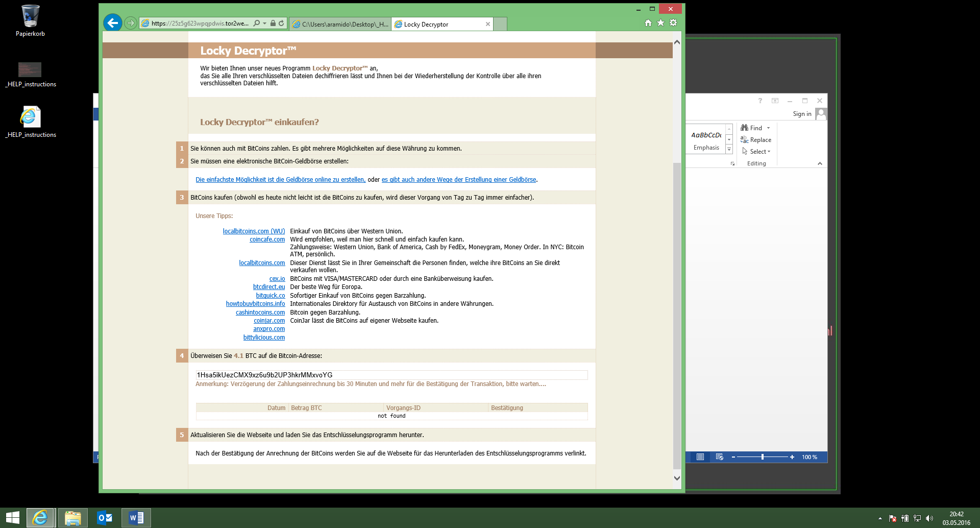The width and height of the screenshot is (980, 528).
Task: Click the browser scrollbar up arrow
Action: click(677, 42)
